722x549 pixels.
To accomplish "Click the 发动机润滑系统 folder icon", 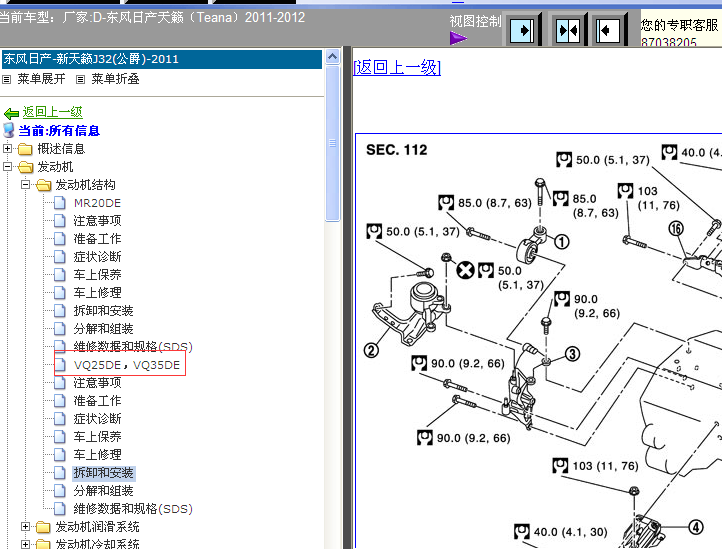I will coord(43,526).
